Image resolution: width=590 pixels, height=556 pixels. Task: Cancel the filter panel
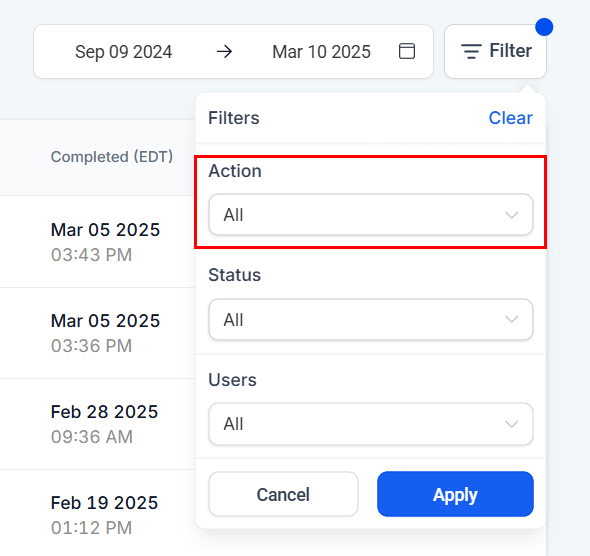[x=283, y=494]
